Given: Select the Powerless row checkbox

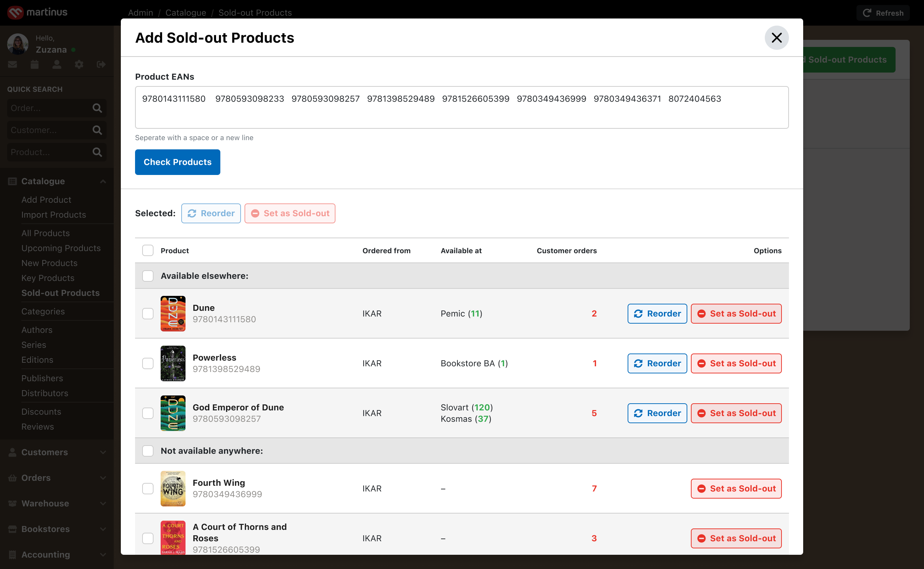Looking at the screenshot, I should (x=148, y=363).
